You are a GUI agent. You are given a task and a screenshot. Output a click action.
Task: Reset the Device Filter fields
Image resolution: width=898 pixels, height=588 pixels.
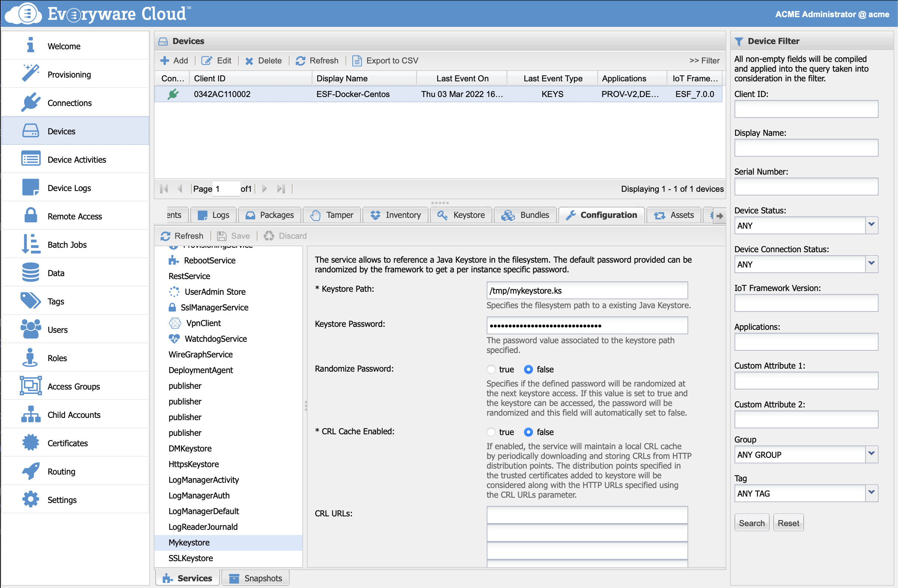[788, 523]
